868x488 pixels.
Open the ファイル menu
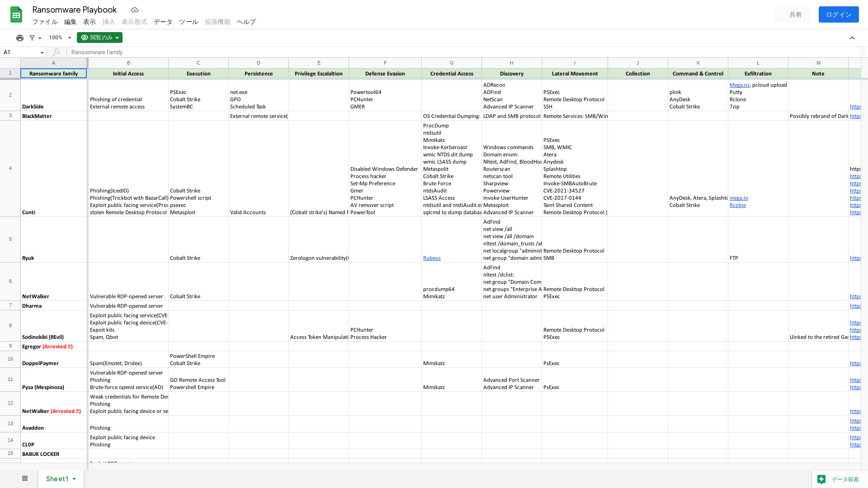[45, 22]
